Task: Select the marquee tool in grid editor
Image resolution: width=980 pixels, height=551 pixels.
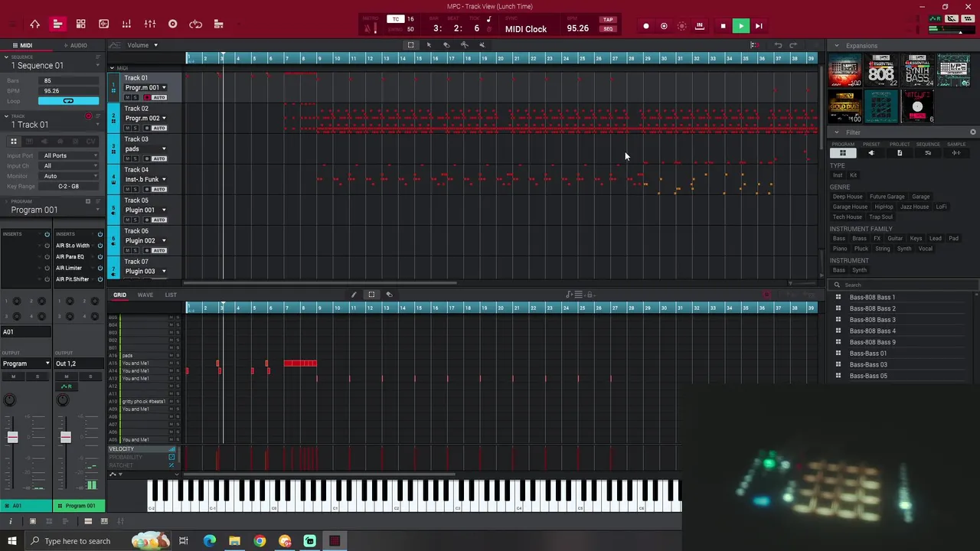Action: (371, 295)
